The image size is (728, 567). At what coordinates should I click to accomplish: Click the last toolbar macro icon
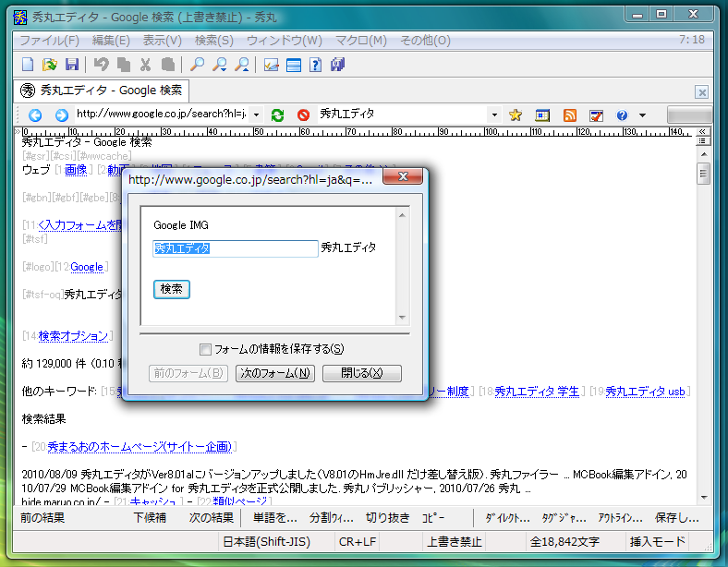337,65
